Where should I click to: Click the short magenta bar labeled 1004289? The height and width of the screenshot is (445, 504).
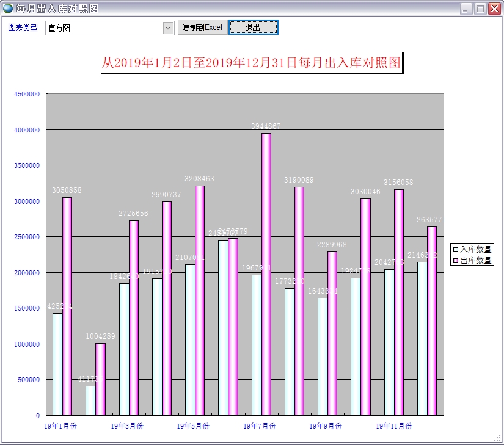(100, 378)
